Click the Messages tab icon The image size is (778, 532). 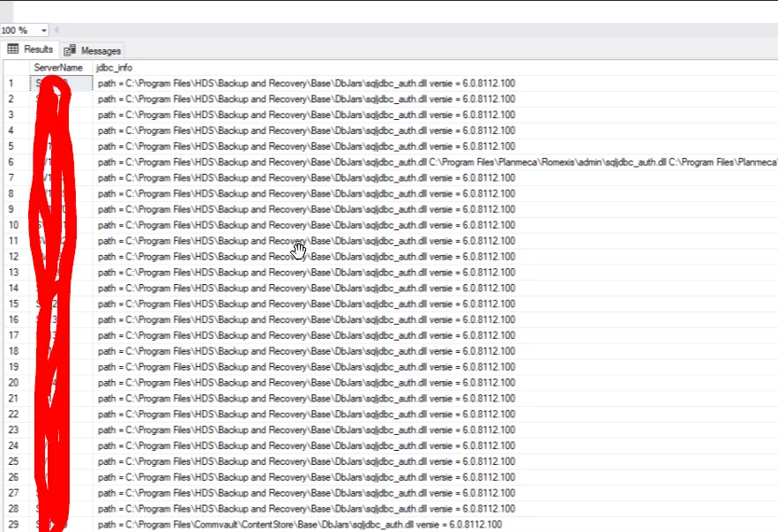70,50
